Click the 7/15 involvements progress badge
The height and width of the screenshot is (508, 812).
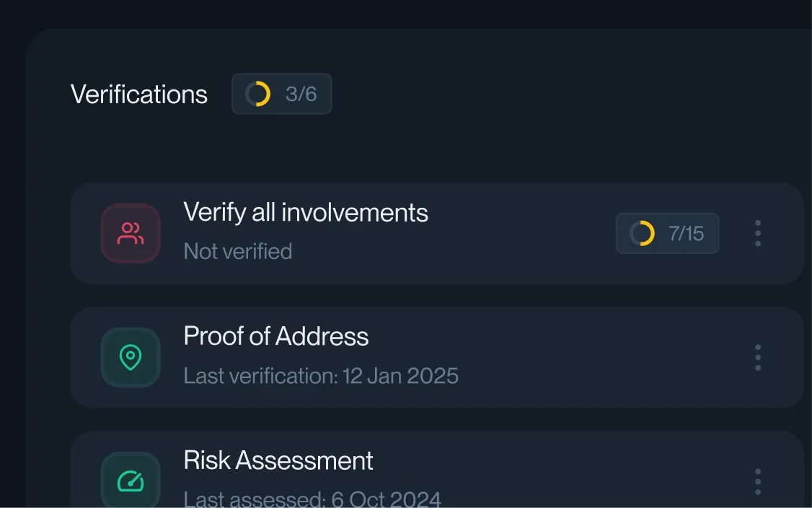point(667,232)
